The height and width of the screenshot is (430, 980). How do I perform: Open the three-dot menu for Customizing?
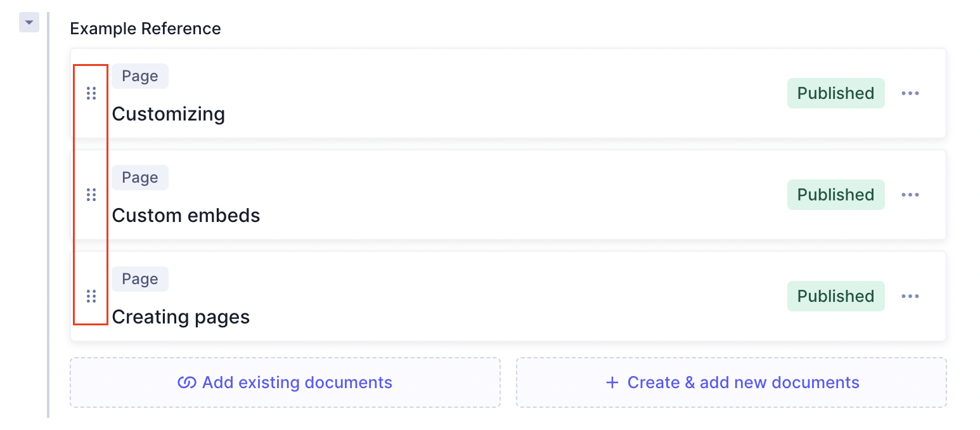coord(910,93)
